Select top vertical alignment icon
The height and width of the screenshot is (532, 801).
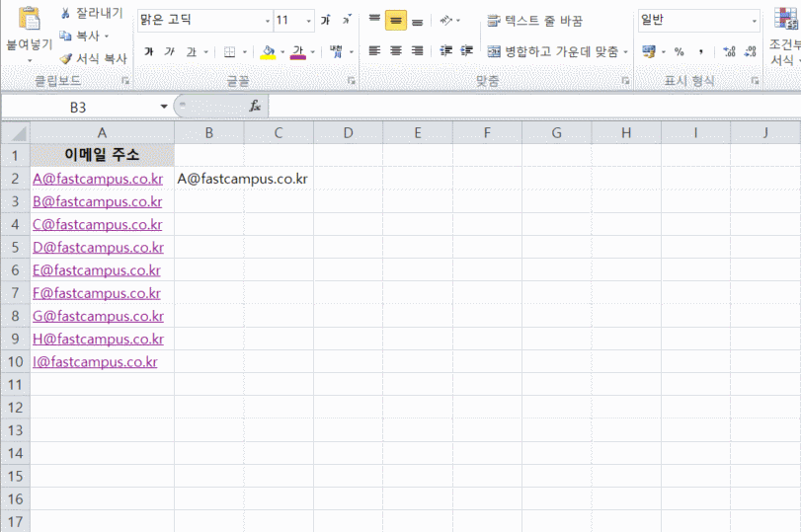(x=374, y=20)
